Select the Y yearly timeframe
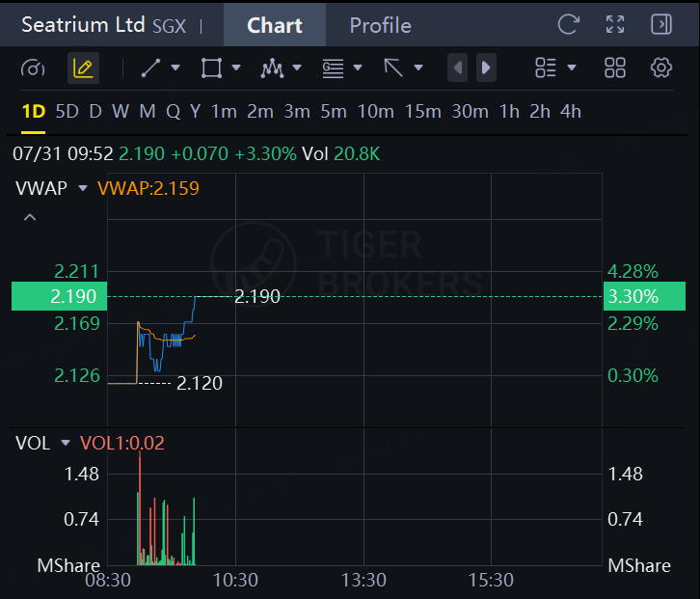The width and height of the screenshot is (700, 599). pyautogui.click(x=195, y=112)
